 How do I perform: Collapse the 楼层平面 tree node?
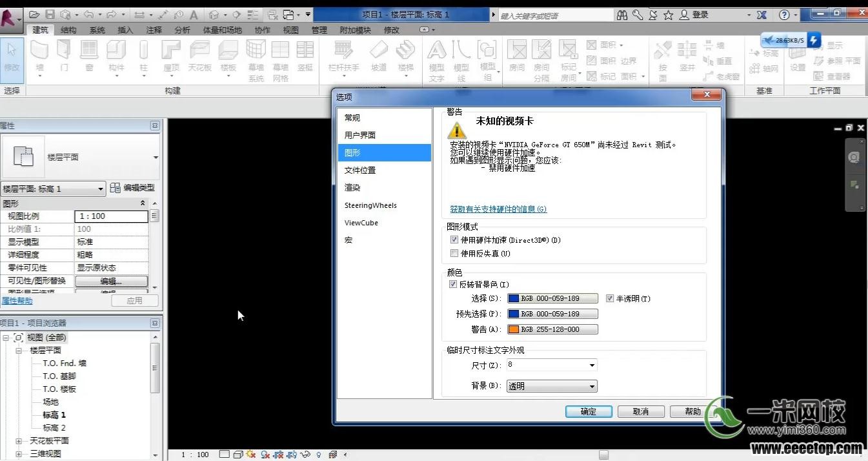click(19, 350)
